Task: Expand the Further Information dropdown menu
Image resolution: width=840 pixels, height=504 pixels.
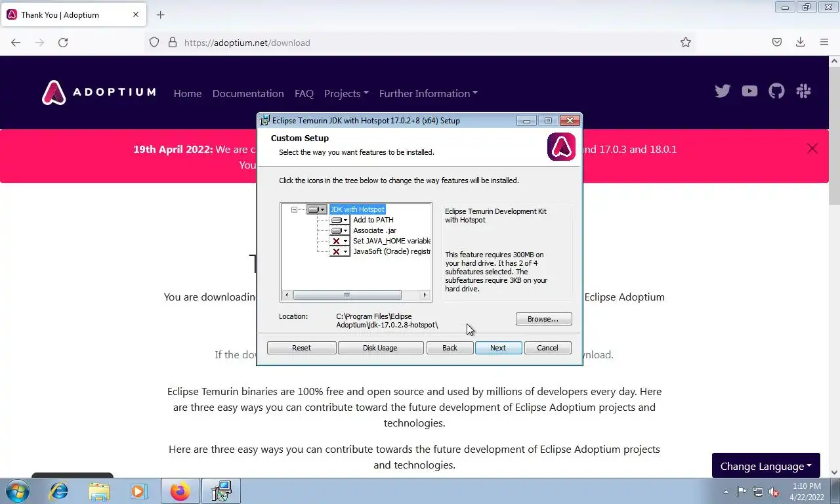Action: click(428, 93)
